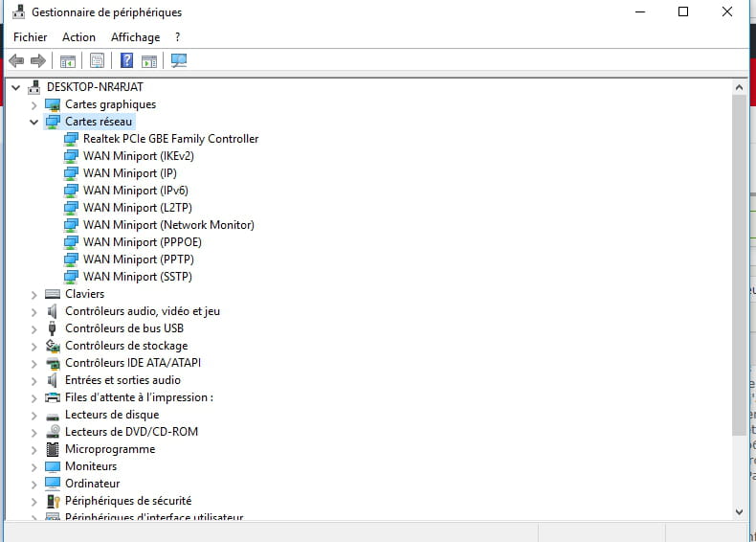Select WAN Miniport (IPv6)
The height and width of the screenshot is (542, 756).
pos(136,191)
